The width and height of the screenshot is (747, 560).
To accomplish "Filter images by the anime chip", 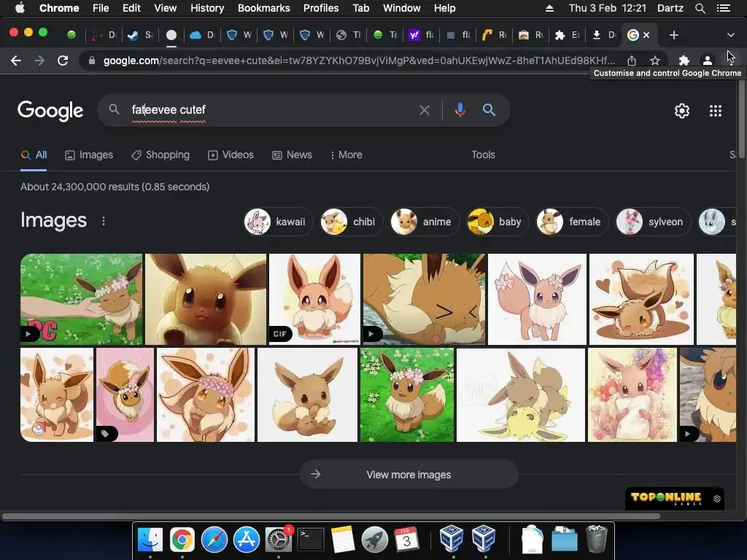I will tap(425, 222).
